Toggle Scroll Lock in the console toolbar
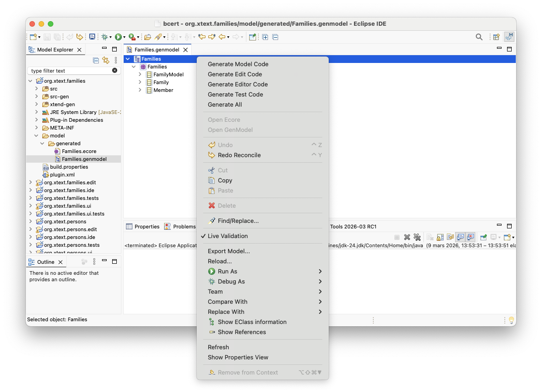This screenshot has height=392, width=542. [x=440, y=237]
